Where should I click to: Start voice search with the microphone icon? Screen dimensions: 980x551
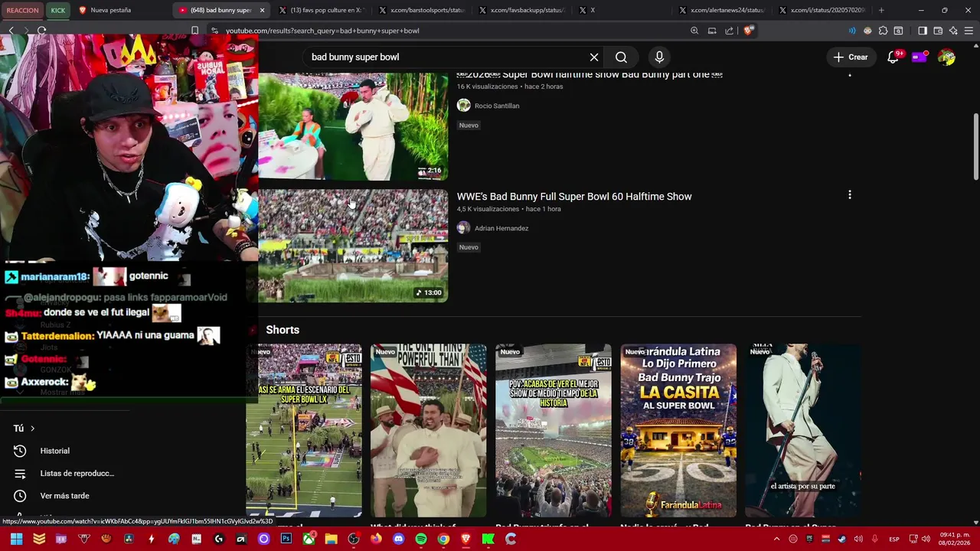click(x=659, y=57)
